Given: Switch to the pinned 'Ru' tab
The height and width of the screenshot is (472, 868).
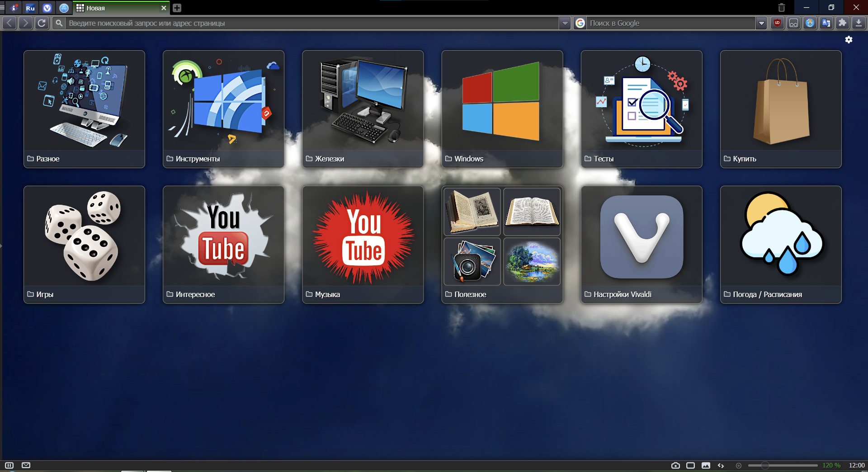Looking at the screenshot, I should (30, 8).
